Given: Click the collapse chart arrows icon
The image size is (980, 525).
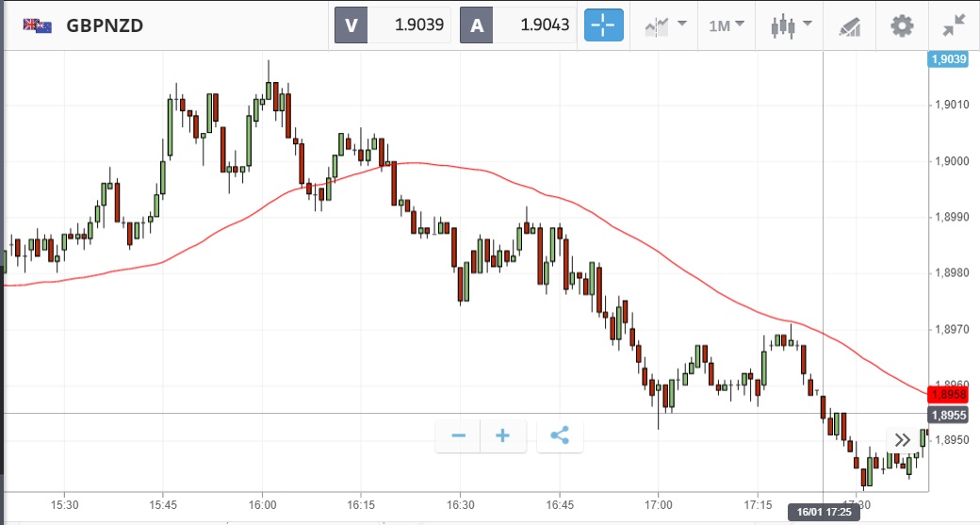Looking at the screenshot, I should 954,25.
